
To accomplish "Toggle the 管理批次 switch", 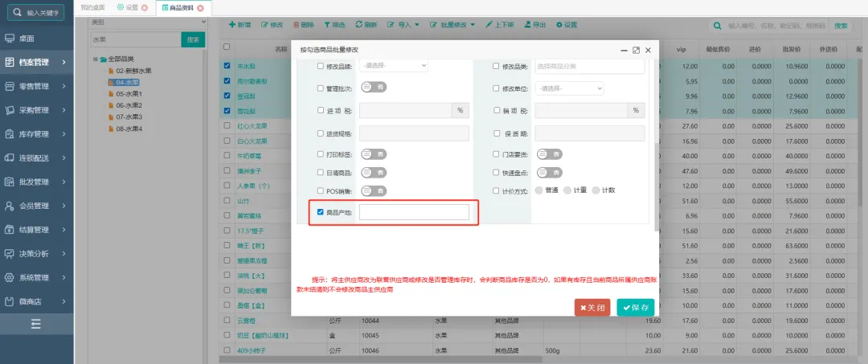I will tap(374, 88).
